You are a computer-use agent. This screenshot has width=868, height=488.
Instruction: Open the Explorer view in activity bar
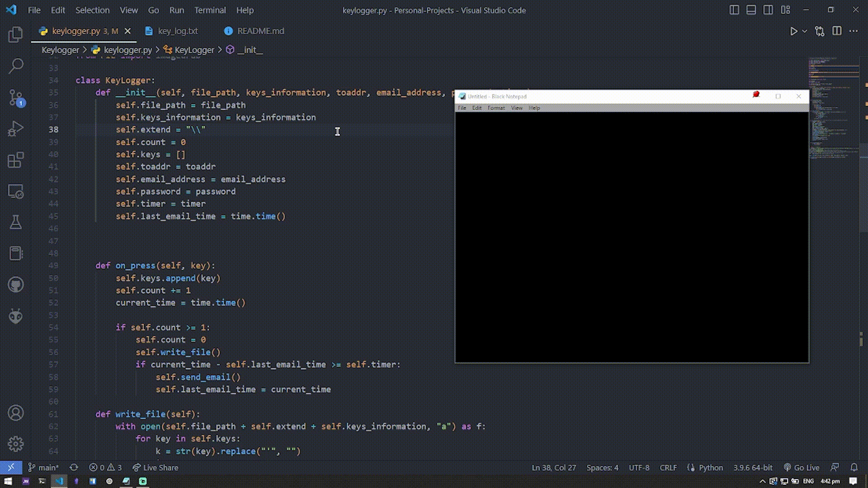click(15, 35)
